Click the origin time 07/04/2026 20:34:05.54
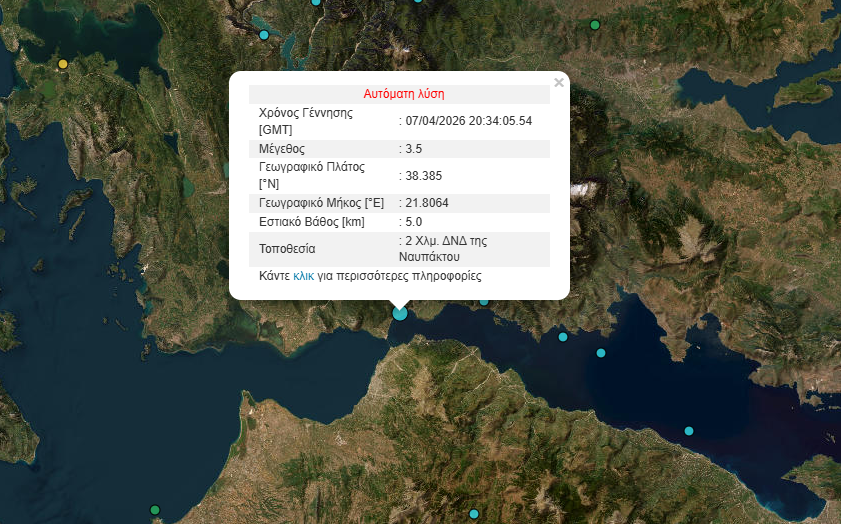 tap(468, 121)
